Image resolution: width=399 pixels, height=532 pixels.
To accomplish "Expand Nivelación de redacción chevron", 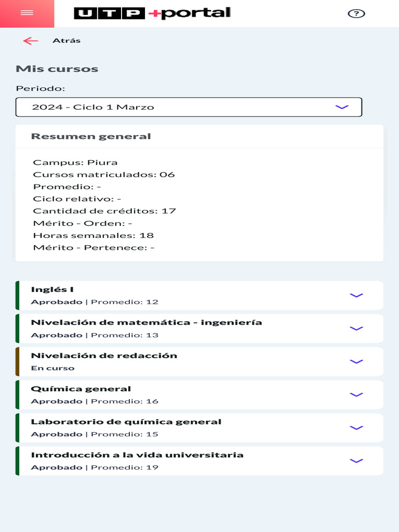I will pos(356,362).
